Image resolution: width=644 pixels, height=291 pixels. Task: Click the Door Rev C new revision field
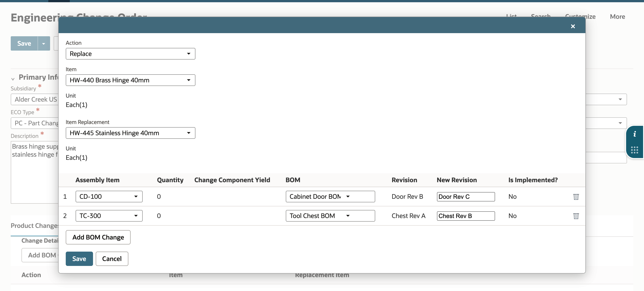click(466, 197)
